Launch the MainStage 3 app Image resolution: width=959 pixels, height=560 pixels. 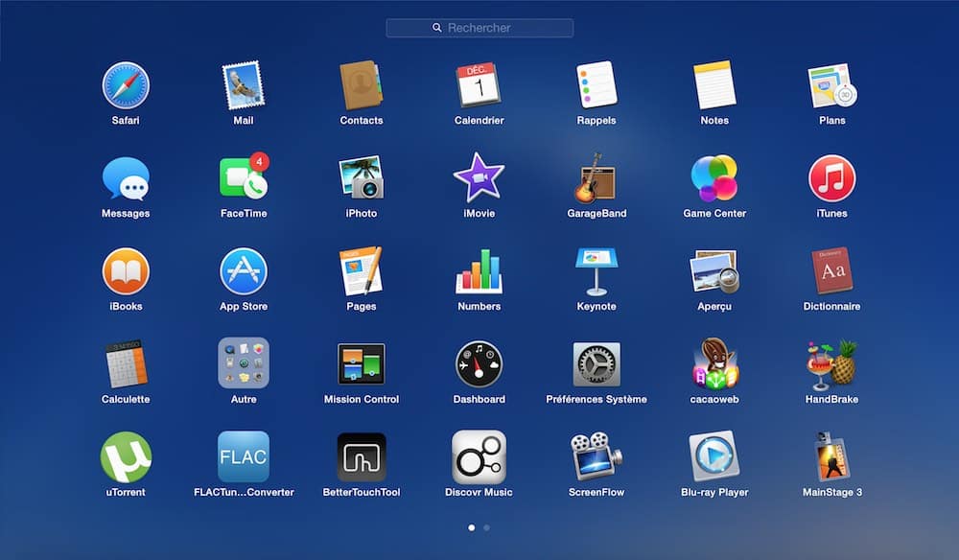tap(831, 457)
